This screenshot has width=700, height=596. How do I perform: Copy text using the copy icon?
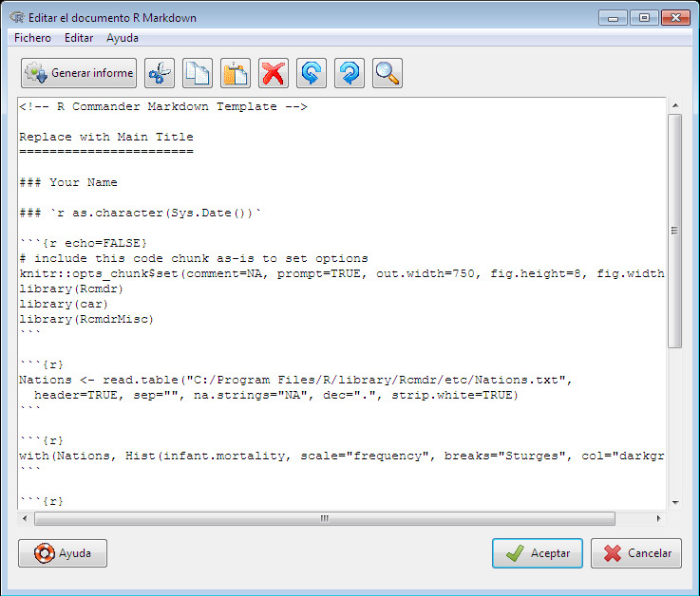point(198,73)
